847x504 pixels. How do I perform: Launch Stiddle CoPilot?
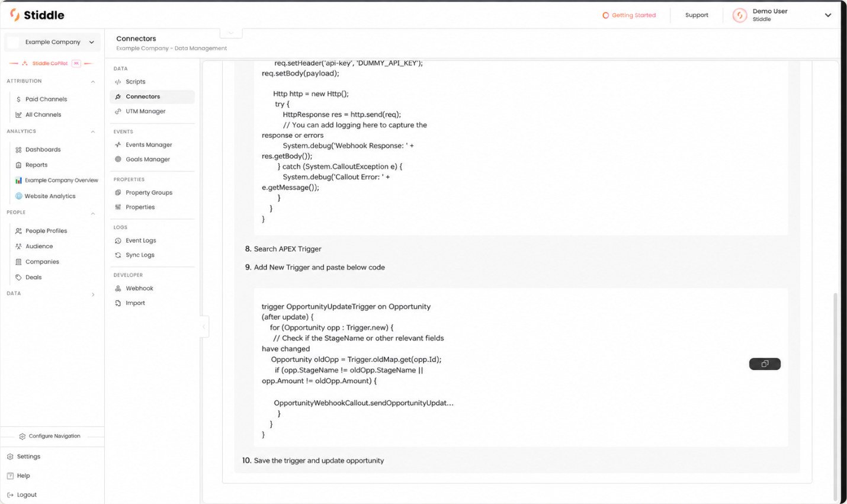51,63
